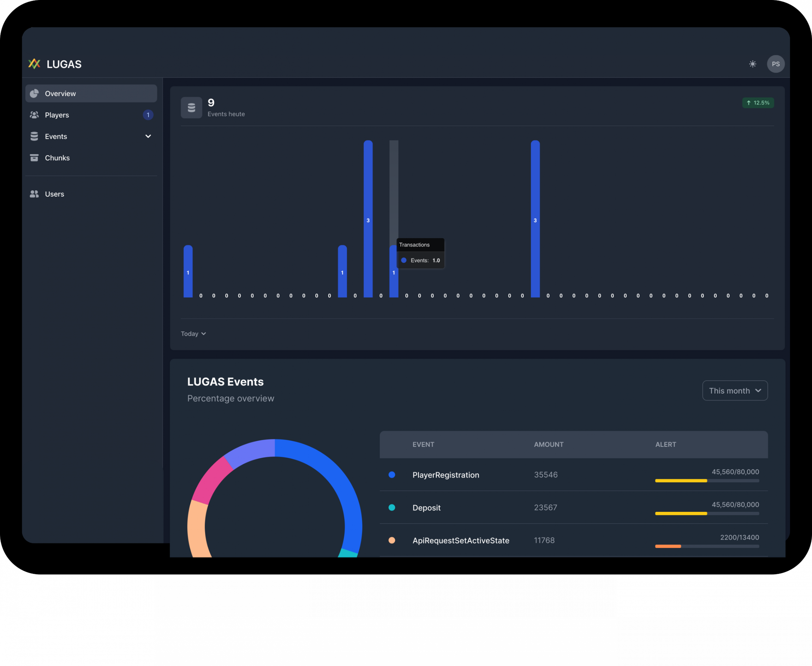Click the Players sidebar icon

34,115
